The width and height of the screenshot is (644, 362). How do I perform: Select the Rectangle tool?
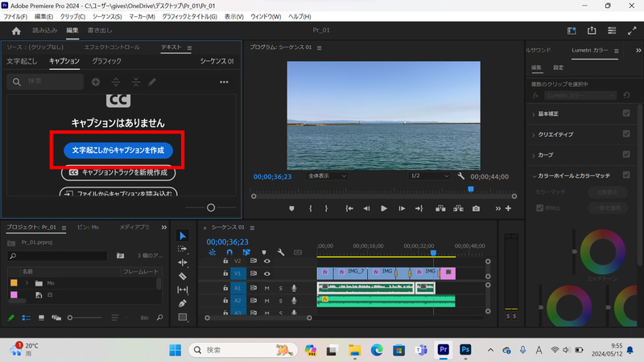click(x=183, y=317)
